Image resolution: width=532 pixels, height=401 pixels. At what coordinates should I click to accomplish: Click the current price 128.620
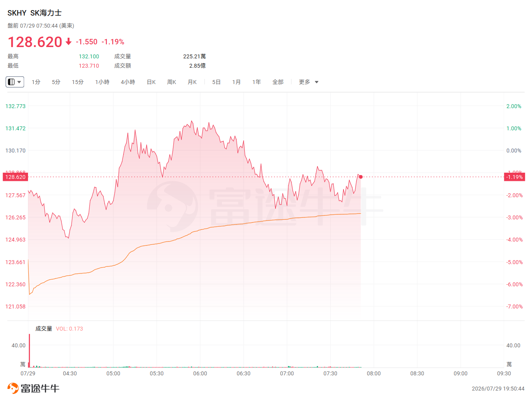[x=35, y=42]
